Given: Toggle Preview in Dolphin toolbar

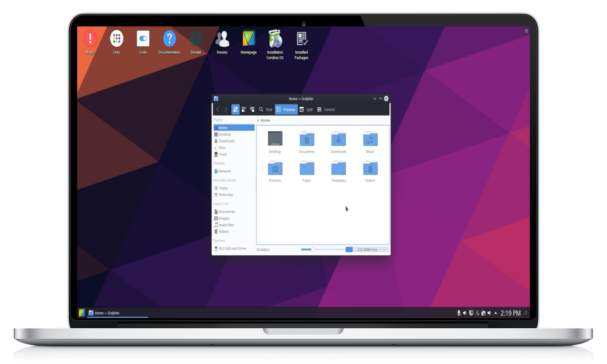Looking at the screenshot, I should (286, 110).
